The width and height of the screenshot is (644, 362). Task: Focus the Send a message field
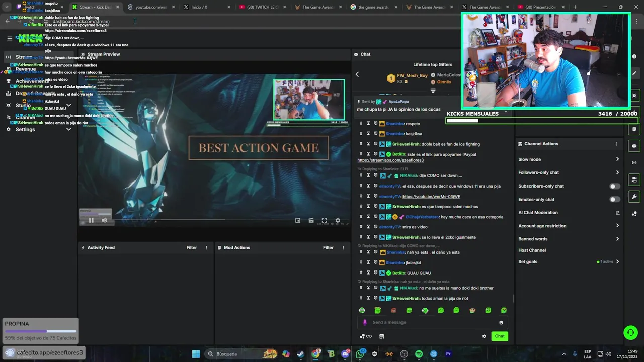tap(433, 322)
